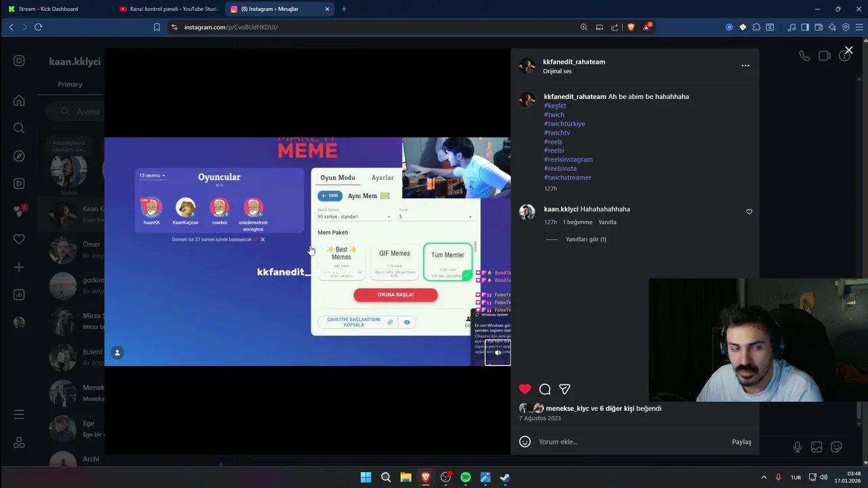Toggle the video mute speaker icon
The image size is (868, 488).
coord(498,352)
